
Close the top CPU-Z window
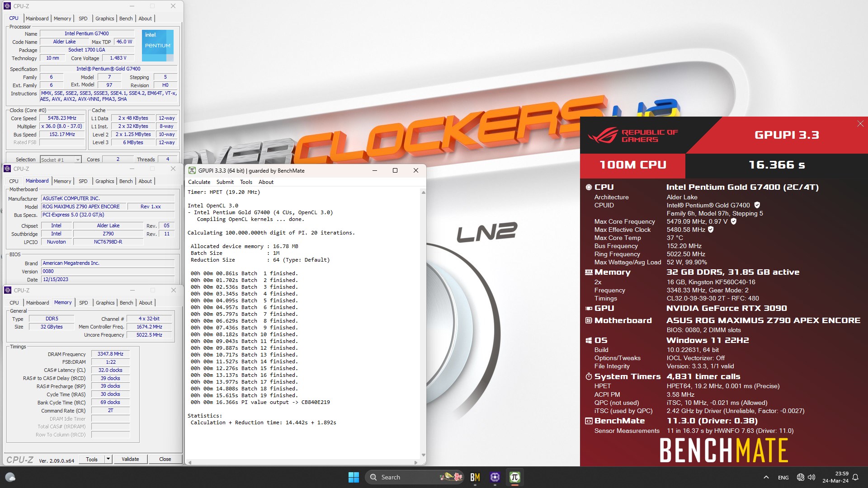pos(173,6)
